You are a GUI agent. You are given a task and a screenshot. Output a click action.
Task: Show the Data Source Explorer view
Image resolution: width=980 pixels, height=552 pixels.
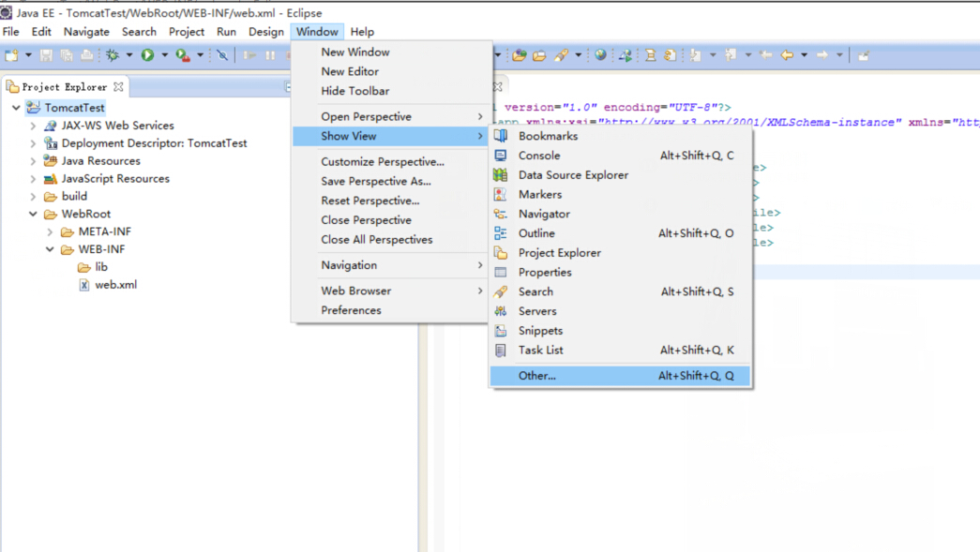click(x=620, y=175)
